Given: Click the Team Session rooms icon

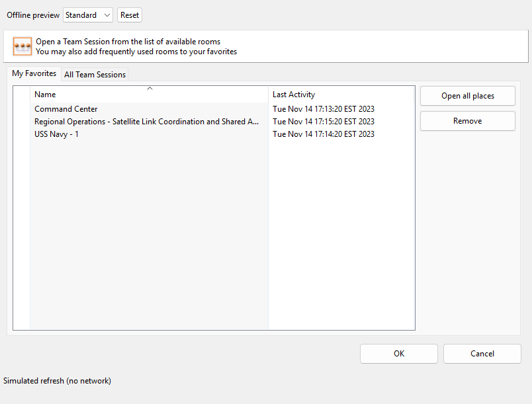Looking at the screenshot, I should click(22, 46).
